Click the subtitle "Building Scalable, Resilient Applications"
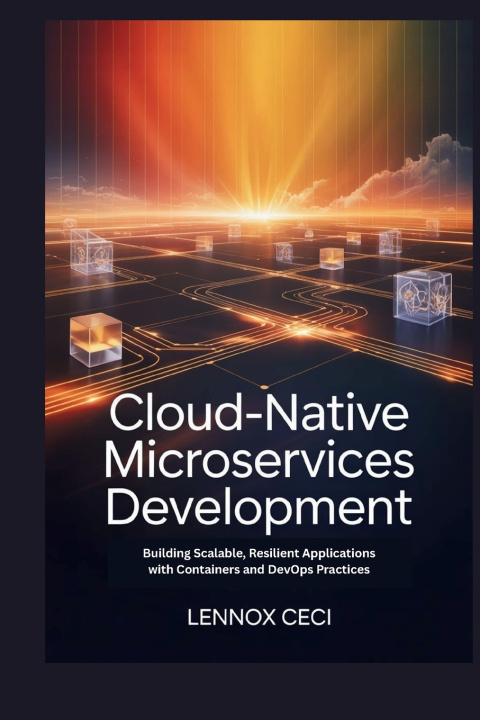Screen dimensions: 480x720 259,553
